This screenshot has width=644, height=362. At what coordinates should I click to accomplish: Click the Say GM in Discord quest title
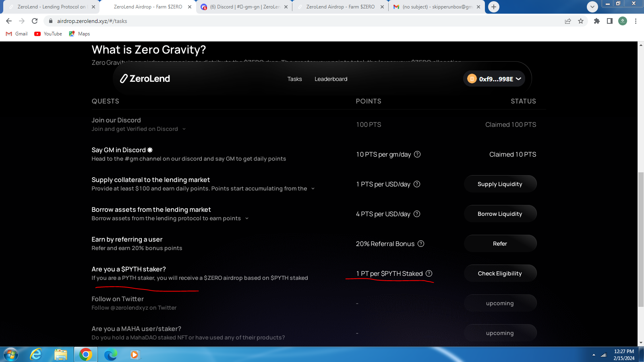pyautogui.click(x=122, y=150)
